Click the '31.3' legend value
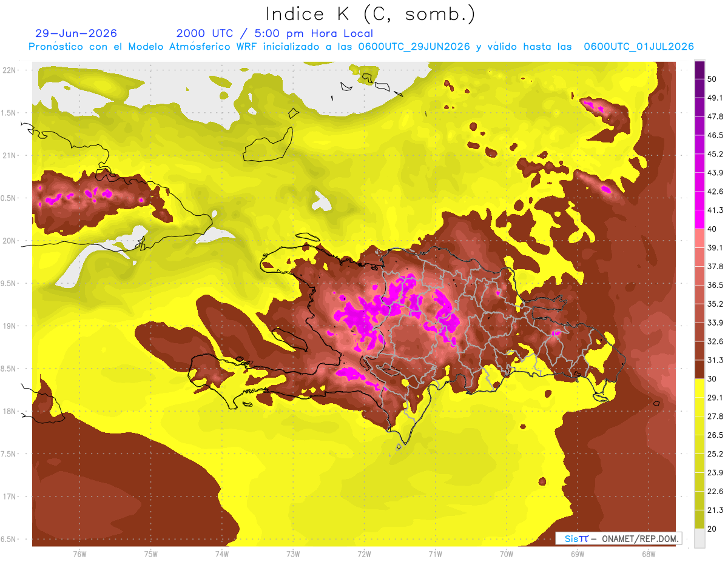 point(715,360)
